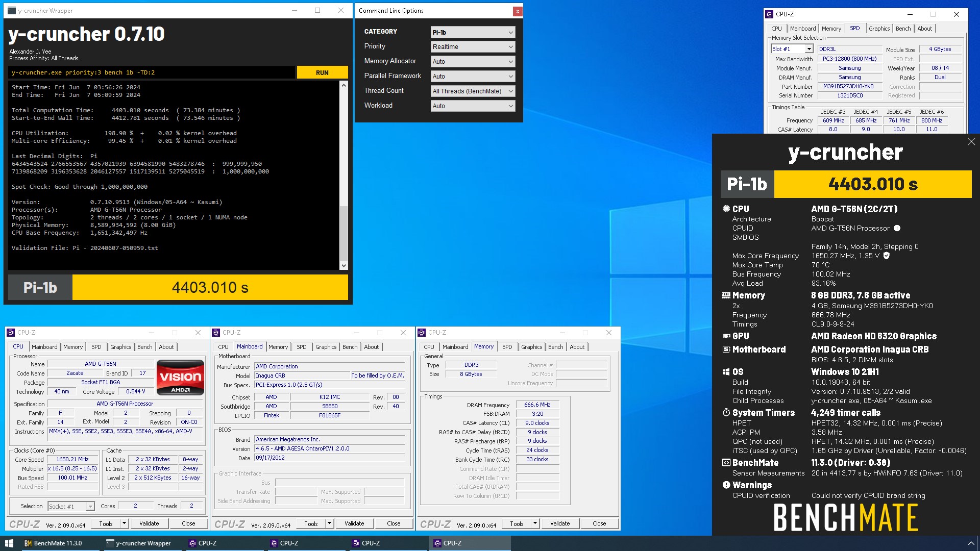The image size is (980, 551).
Task: Click the Core Speed 1650.21 MHz value
Action: pos(72,459)
